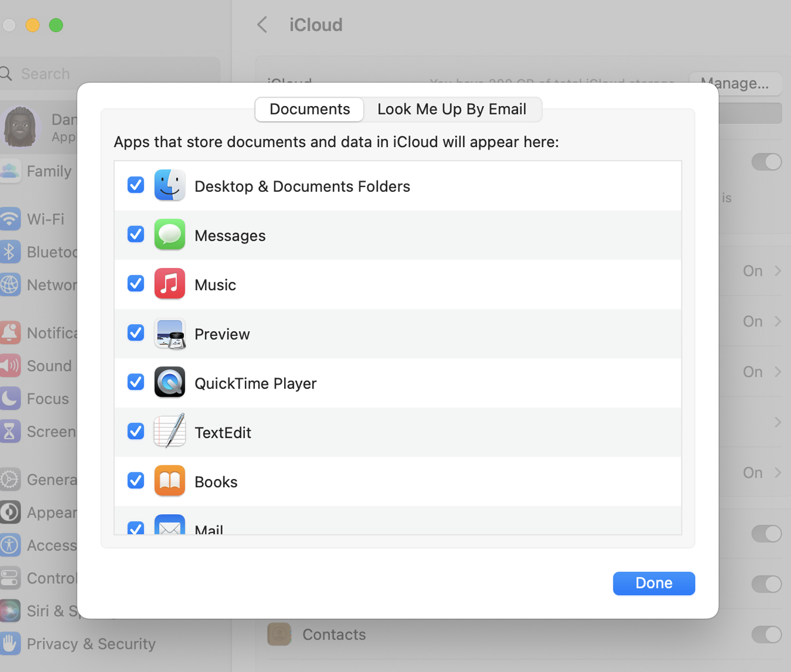The width and height of the screenshot is (791, 672).
Task: Open Screen Time settings in sidebar
Action: click(x=39, y=431)
